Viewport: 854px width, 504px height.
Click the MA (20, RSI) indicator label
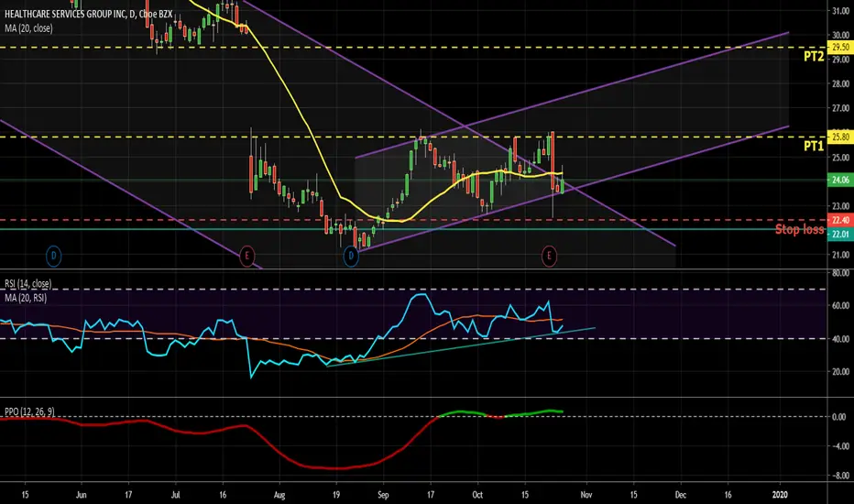26,298
